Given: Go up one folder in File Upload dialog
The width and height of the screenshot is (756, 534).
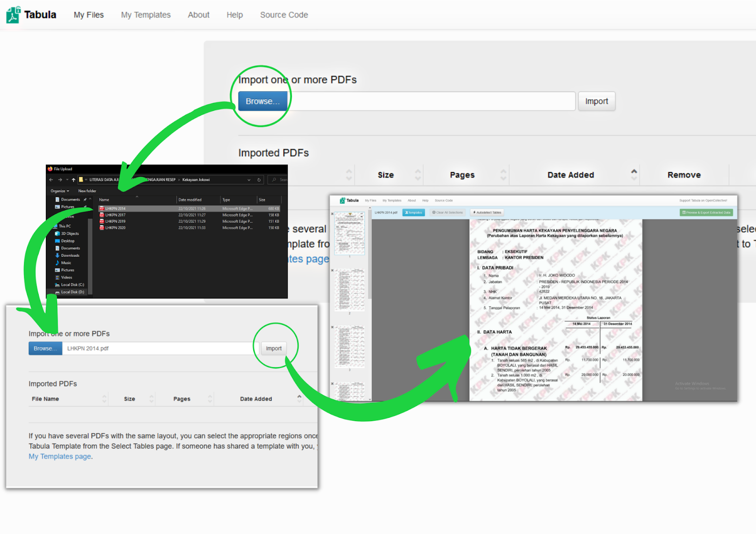Looking at the screenshot, I should pyautogui.click(x=73, y=179).
